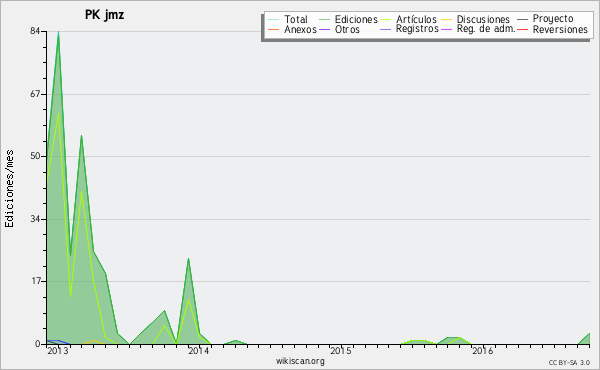This screenshot has height=370, width=600.
Task: Click the 2013 x-axis label
Action: coord(58,351)
